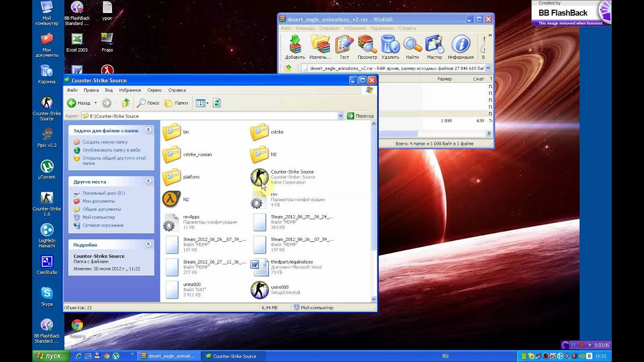
Task: Select the Excel 2003 desktop icon
Action: 77,42
